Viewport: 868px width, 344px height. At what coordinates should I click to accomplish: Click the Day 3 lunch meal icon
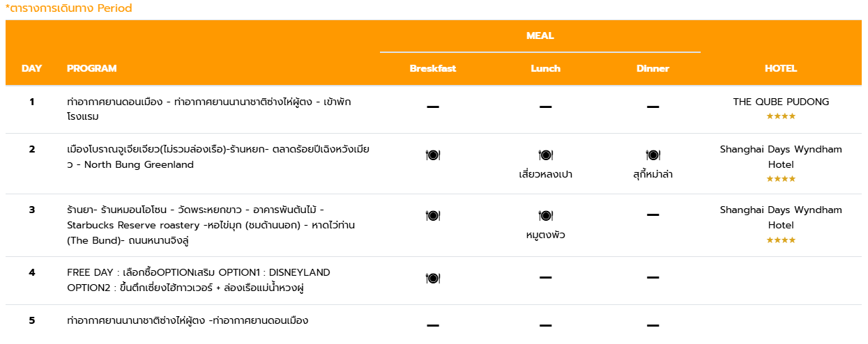tap(546, 215)
